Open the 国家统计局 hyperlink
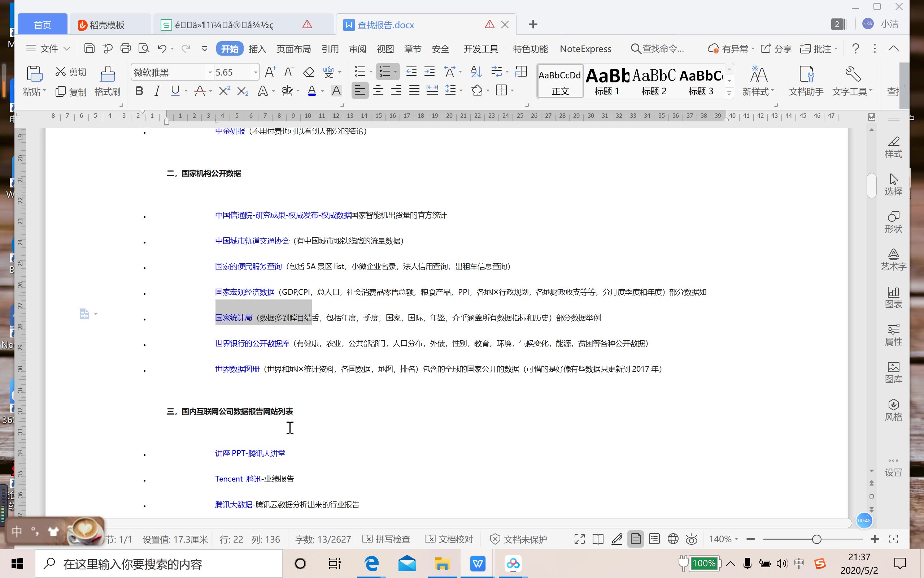The image size is (924, 578). pyautogui.click(x=234, y=318)
